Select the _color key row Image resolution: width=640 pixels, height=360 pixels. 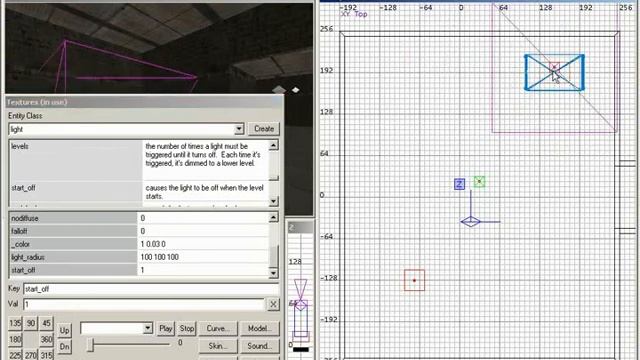tap(139, 244)
